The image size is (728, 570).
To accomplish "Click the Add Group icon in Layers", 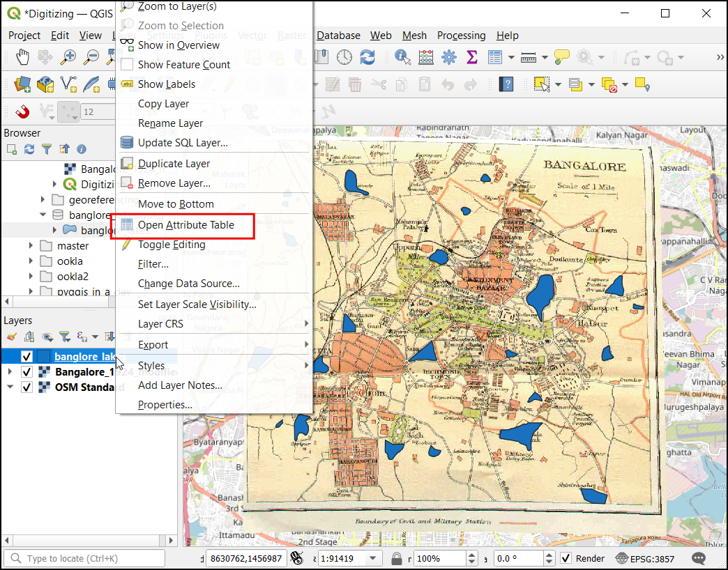I will pos(29,337).
